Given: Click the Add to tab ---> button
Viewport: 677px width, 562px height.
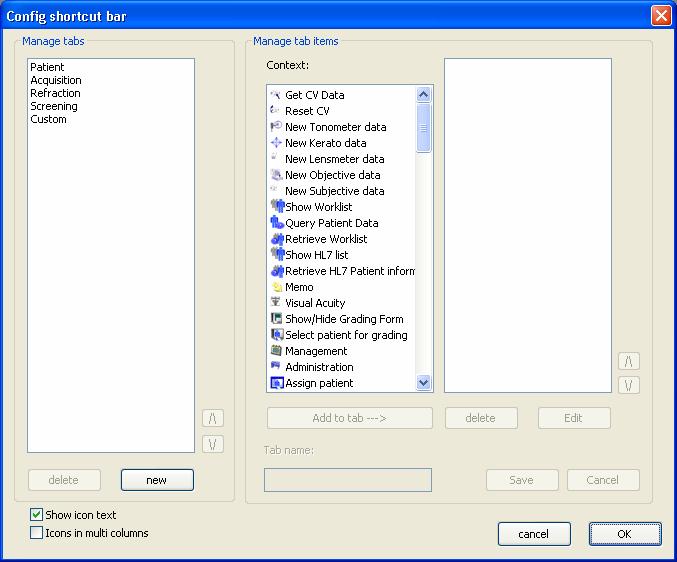Looking at the screenshot, I should 350,418.
